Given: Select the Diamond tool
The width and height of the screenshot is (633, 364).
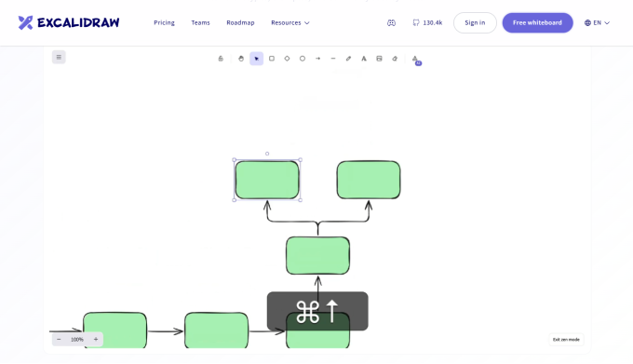Looking at the screenshot, I should [287, 59].
